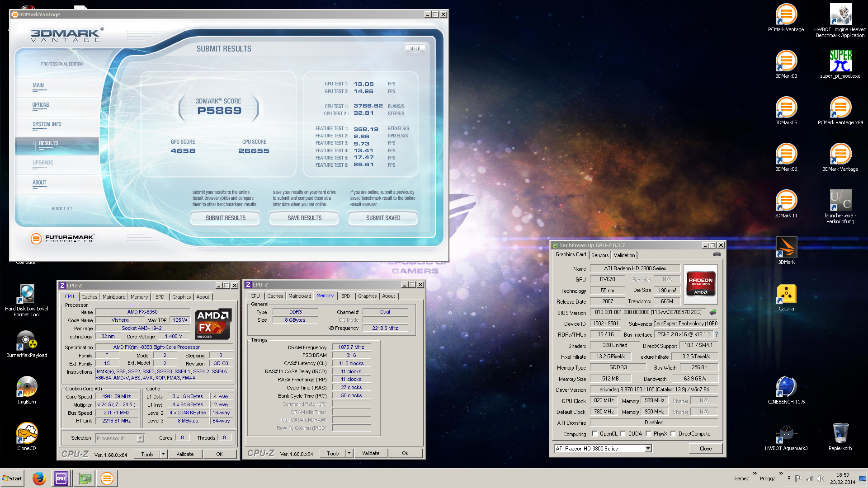This screenshot has height=488, width=868.
Task: Open SPD tab in right CPU-Z window
Action: tap(346, 296)
